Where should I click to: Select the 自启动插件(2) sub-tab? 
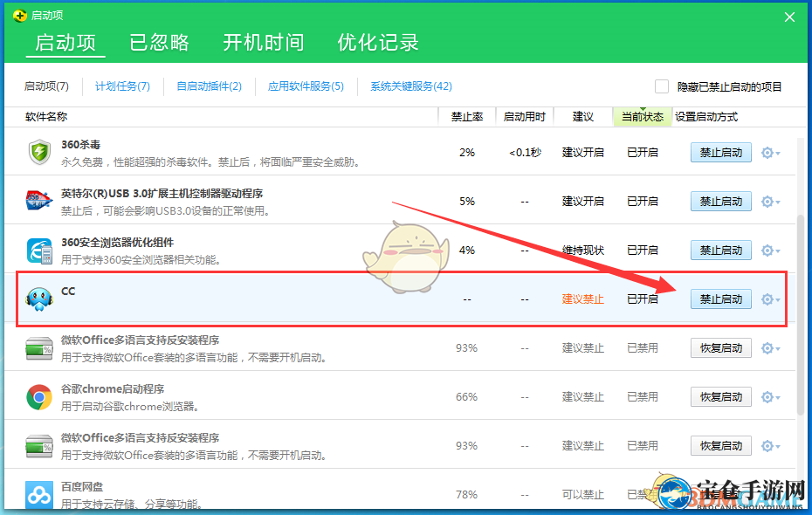click(x=210, y=86)
